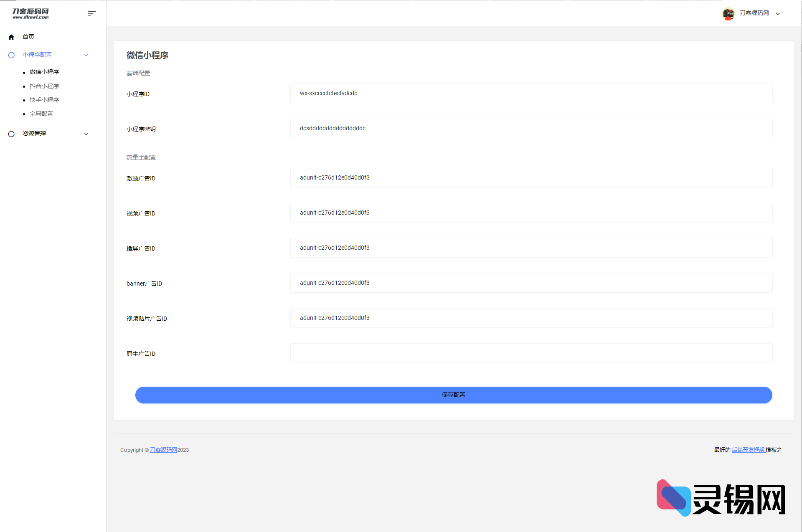Click the user avatar image

(728, 14)
